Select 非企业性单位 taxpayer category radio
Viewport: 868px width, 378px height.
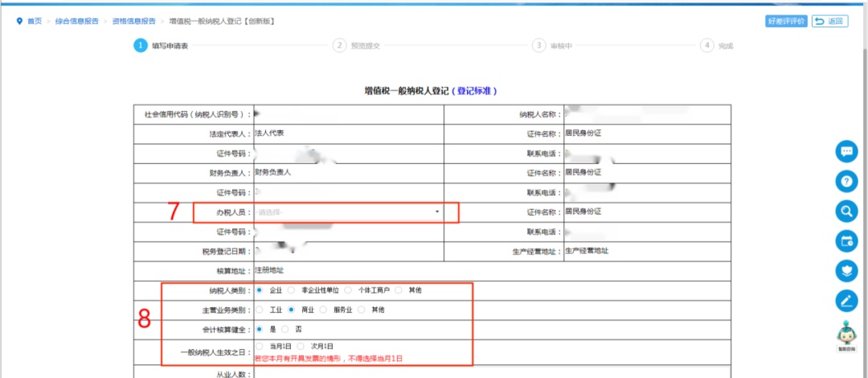click(x=292, y=290)
